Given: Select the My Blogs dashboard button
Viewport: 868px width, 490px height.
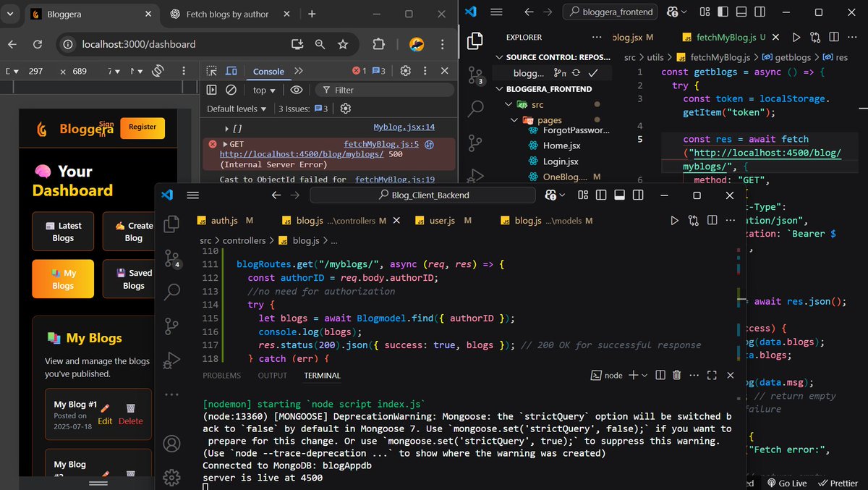Looking at the screenshot, I should point(63,279).
